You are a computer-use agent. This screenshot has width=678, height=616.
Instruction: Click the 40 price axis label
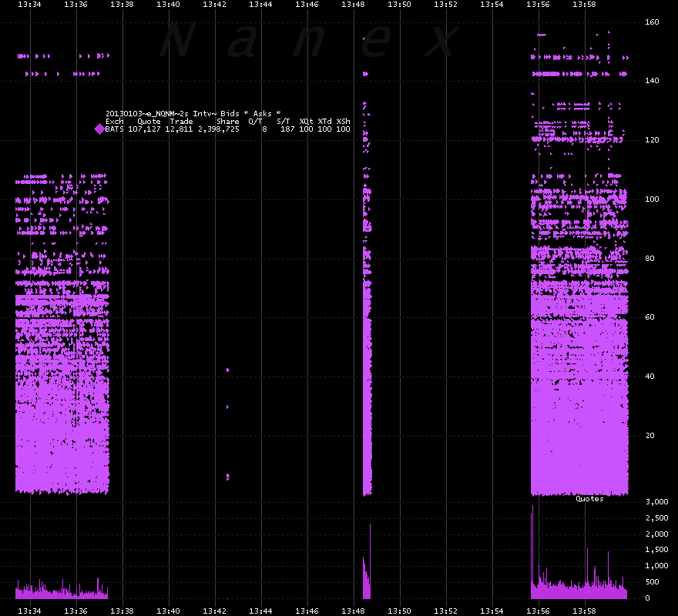pyautogui.click(x=649, y=376)
